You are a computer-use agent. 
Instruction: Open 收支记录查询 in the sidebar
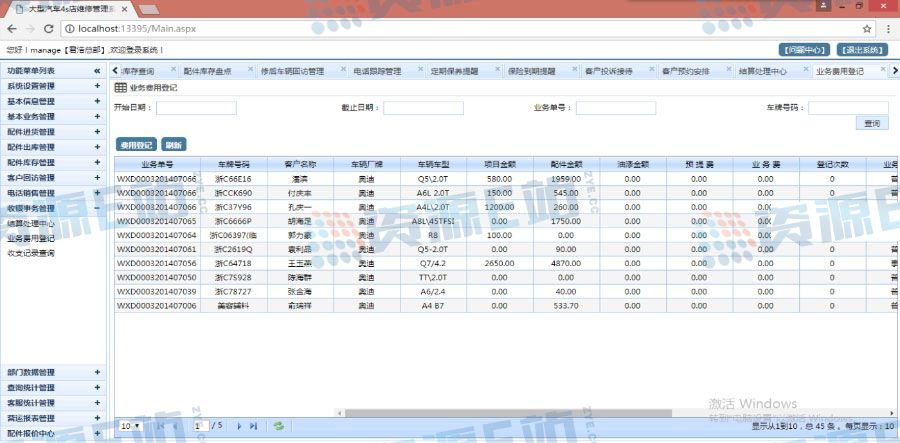(31, 253)
